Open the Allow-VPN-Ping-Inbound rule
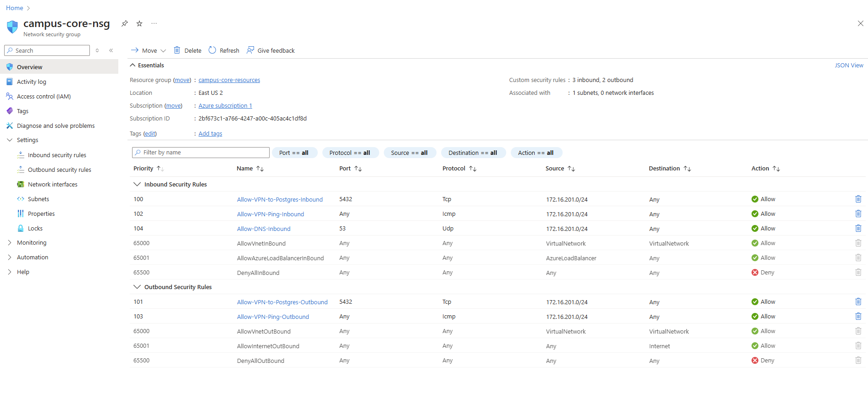Viewport: 868px width, 400px height. [271, 214]
